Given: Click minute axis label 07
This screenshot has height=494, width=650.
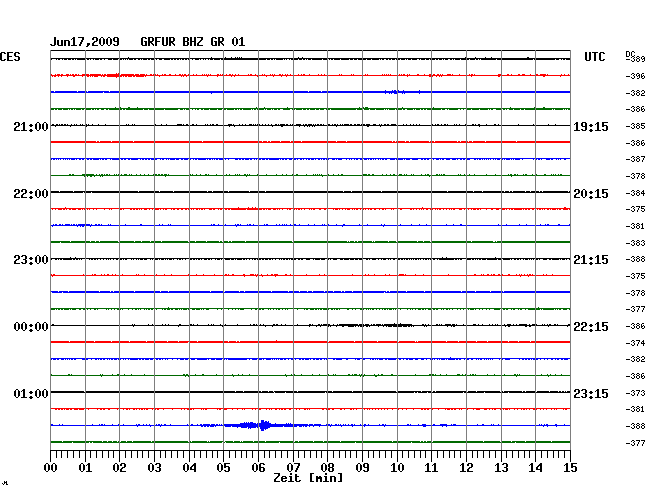Looking at the screenshot, I should [293, 468].
